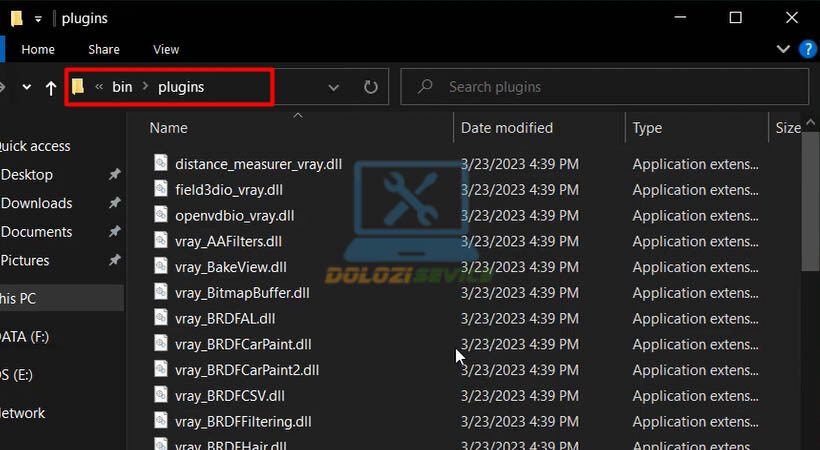The width and height of the screenshot is (820, 450).
Task: Click the Help question mark icon
Action: coord(808,49)
